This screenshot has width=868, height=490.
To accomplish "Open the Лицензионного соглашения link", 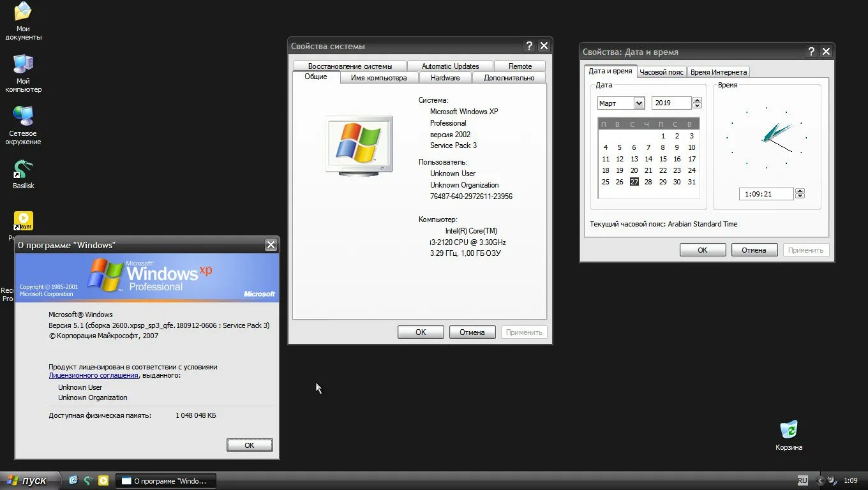I will [x=93, y=375].
